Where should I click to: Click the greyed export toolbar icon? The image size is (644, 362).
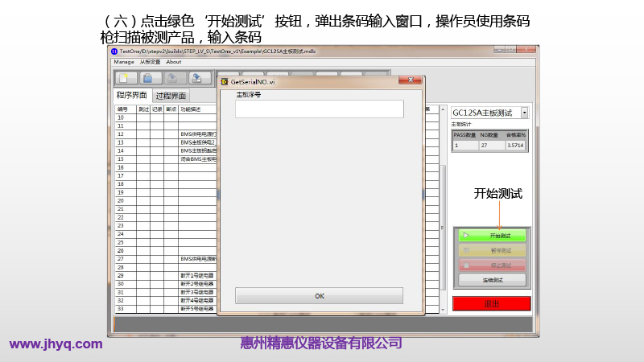coord(174,78)
